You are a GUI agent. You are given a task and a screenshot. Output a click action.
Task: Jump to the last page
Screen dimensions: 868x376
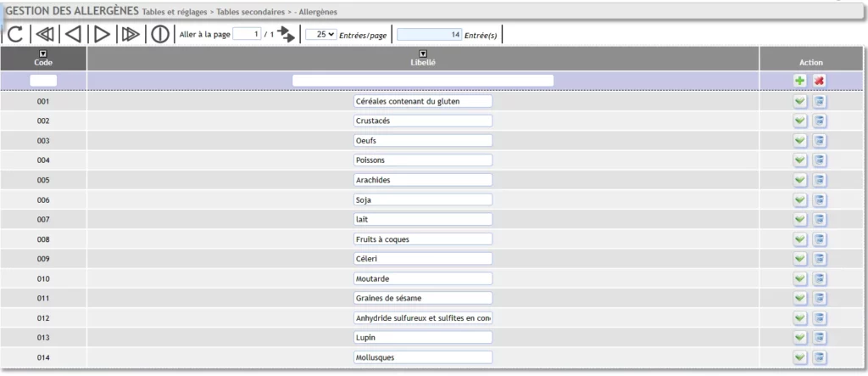tap(131, 34)
